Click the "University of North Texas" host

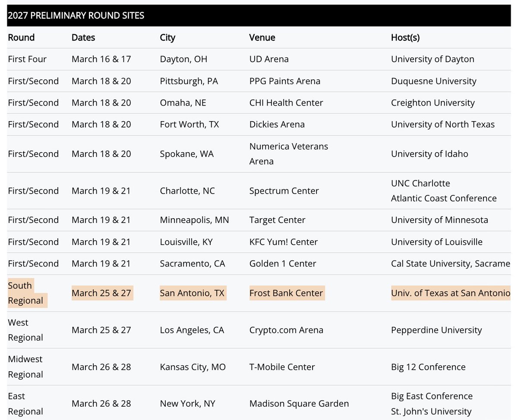(x=443, y=124)
